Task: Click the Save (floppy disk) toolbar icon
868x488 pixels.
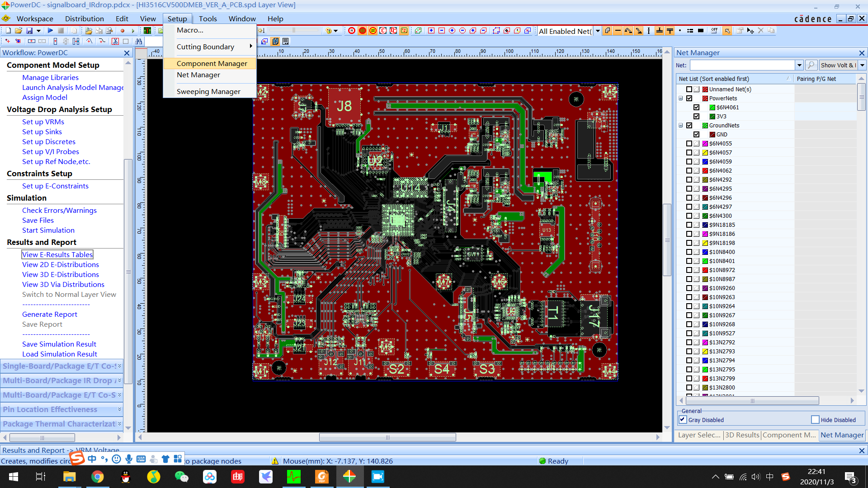Action: click(29, 31)
